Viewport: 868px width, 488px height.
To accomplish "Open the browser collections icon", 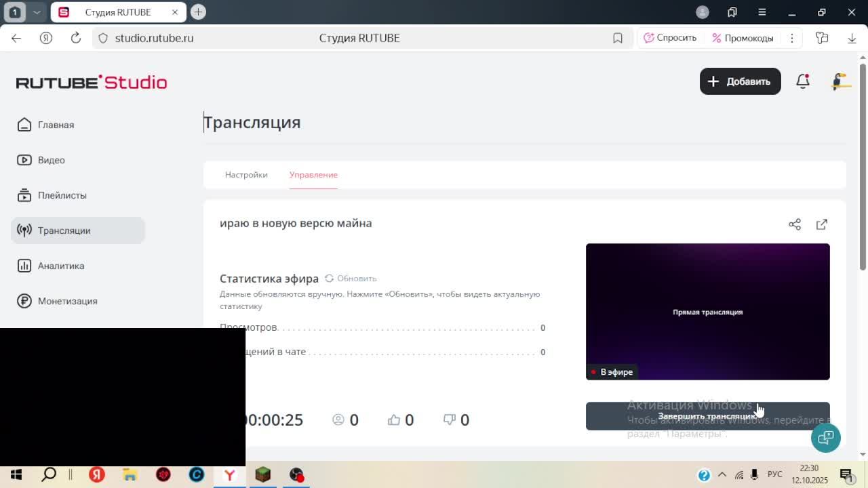I will 732,12.
